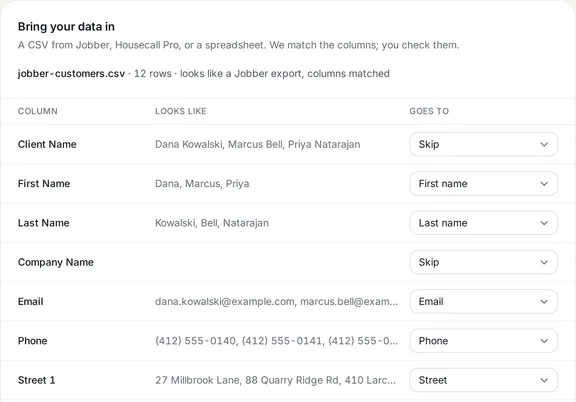The height and width of the screenshot is (402, 576).
Task: Click sample text 'Dana, Marcus, Priya'
Action: (202, 183)
